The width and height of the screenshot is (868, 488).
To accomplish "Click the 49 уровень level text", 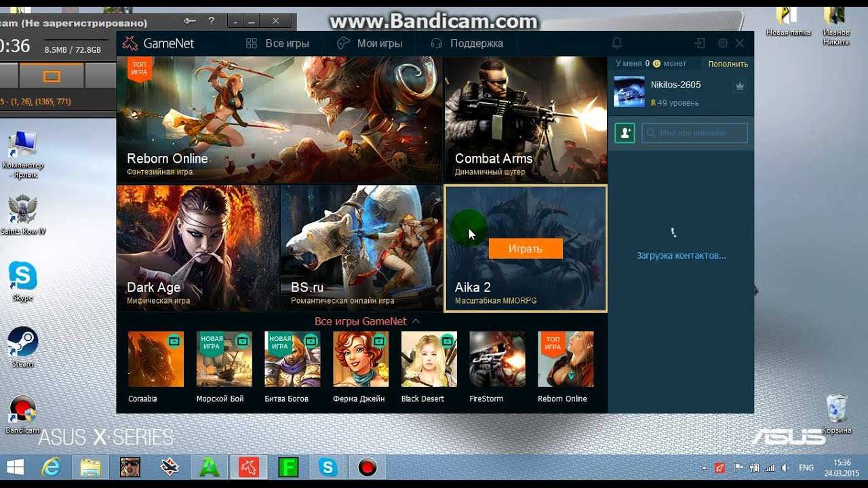I will (x=678, y=103).
